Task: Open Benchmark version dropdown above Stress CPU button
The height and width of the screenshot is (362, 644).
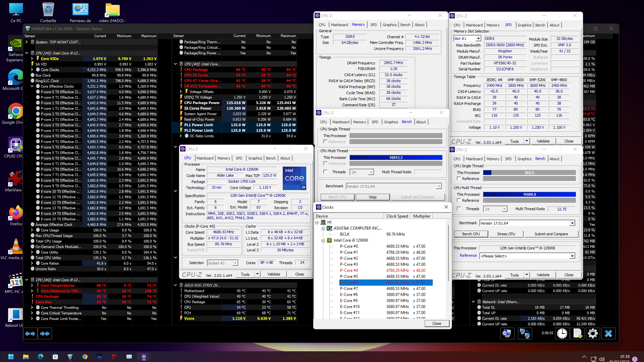Action: 572,223
